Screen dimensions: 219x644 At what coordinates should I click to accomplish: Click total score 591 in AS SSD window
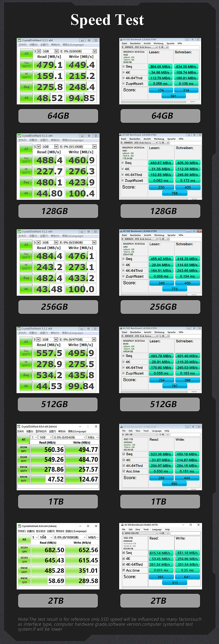point(173,96)
